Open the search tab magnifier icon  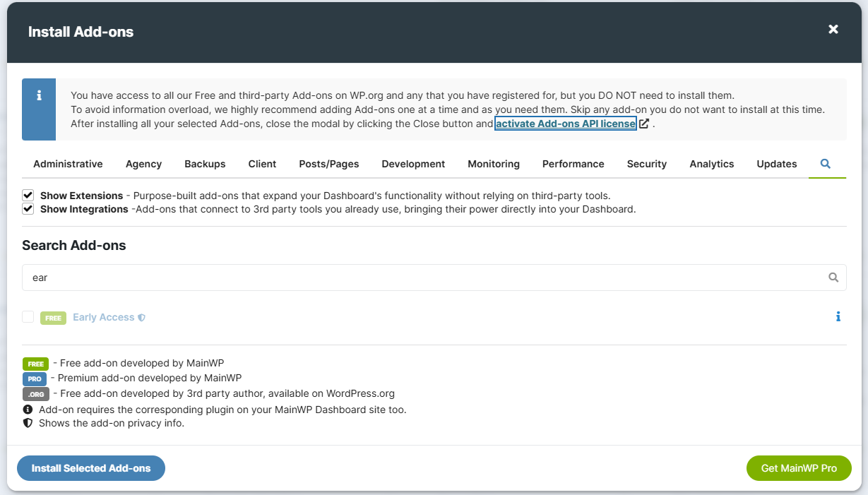[x=825, y=164]
